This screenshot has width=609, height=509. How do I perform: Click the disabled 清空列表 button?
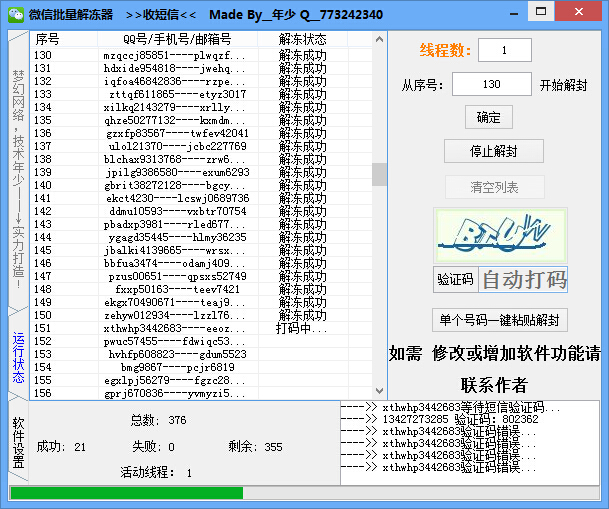tap(494, 187)
